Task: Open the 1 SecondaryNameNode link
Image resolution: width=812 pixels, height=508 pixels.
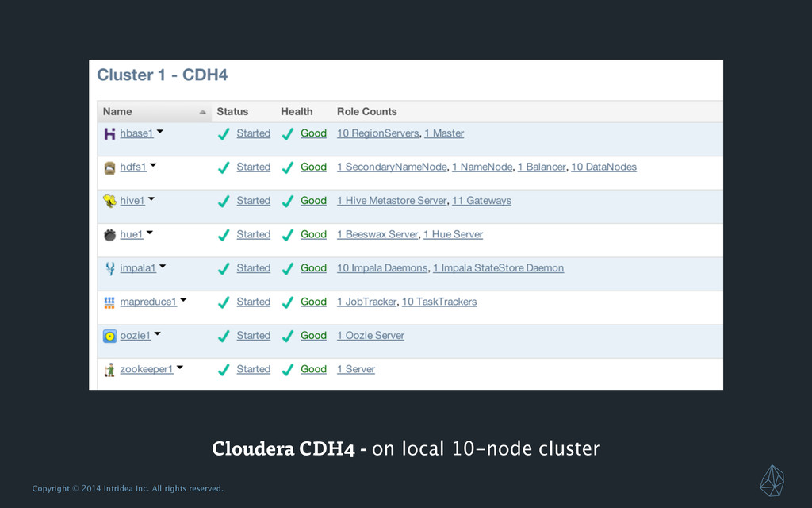Action: pos(392,167)
